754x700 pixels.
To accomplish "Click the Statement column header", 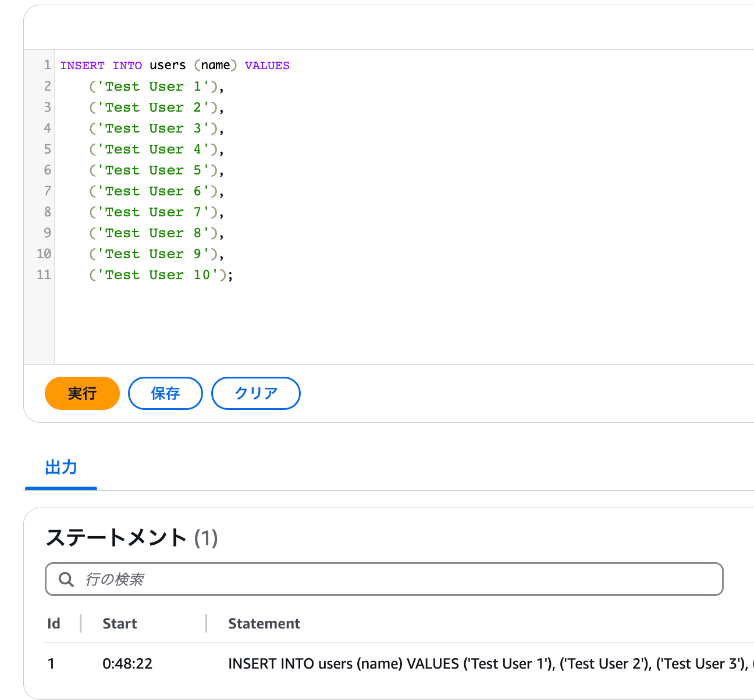I will click(264, 624).
